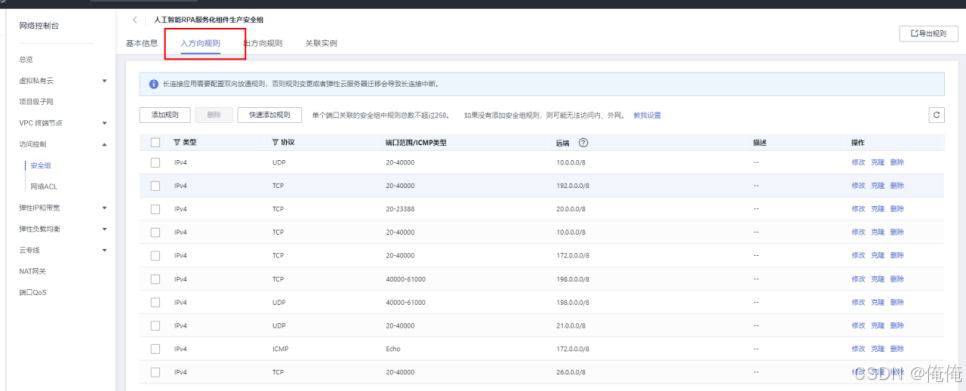The width and height of the screenshot is (966, 391).
Task: Click the 192.0.0.0/8 remote address cell
Action: 572,185
